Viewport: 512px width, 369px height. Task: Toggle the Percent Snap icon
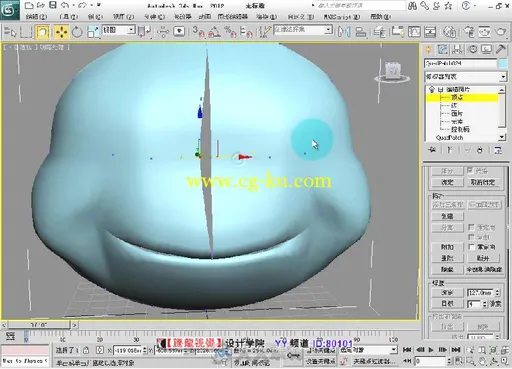click(230, 32)
